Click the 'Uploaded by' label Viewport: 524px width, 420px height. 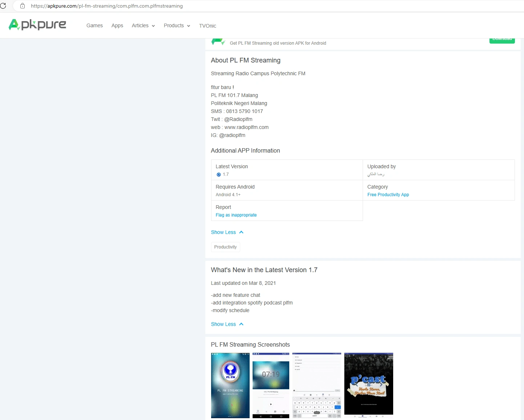[382, 166]
